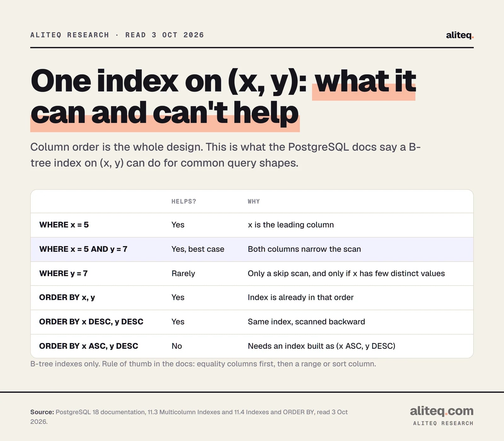Click the 'B-tree indexes only' footnote

(203, 364)
